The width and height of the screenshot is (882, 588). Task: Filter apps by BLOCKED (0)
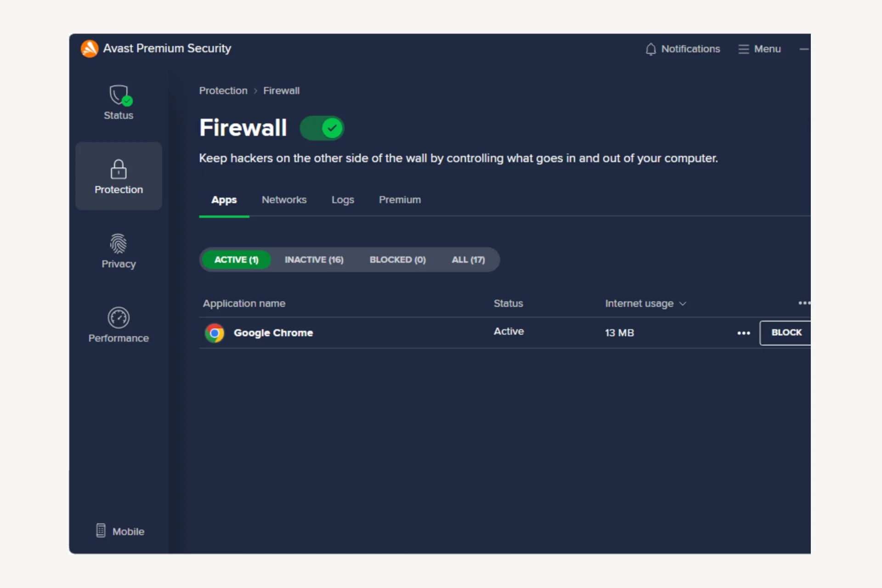click(398, 260)
